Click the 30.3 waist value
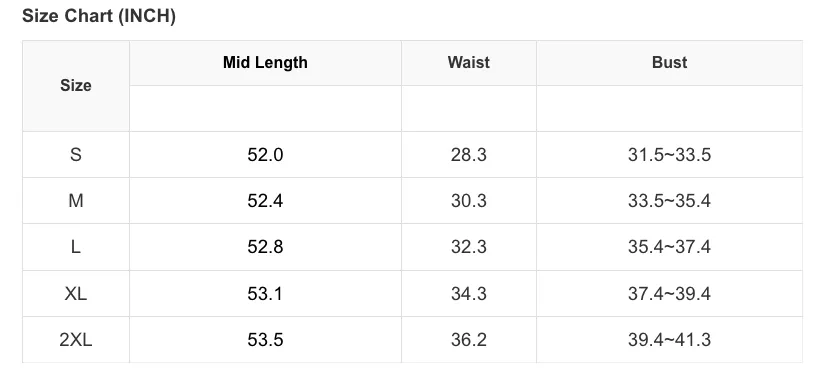828x380 pixels. (468, 201)
